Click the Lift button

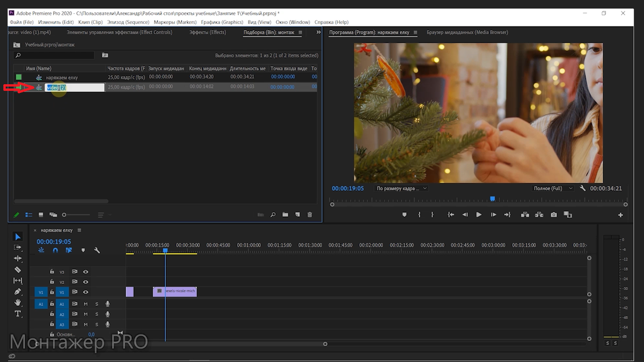tap(525, 215)
